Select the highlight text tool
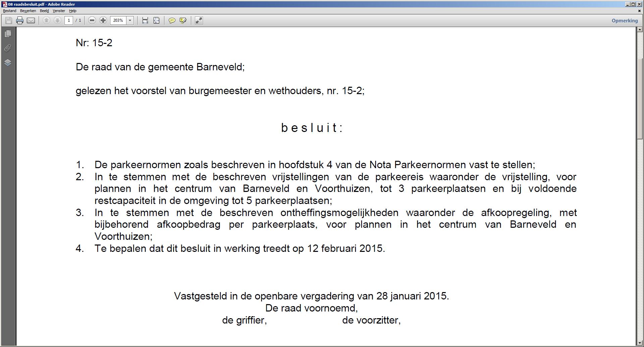Viewport: 644px width, 347px height. (x=183, y=20)
